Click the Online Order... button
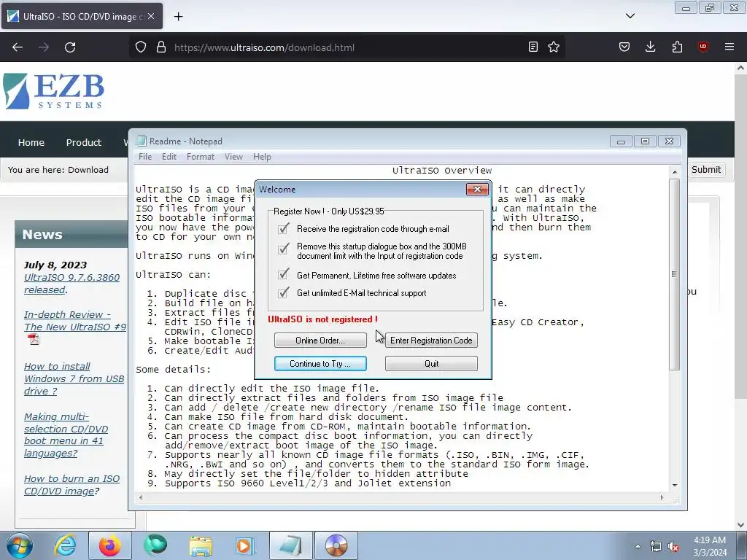The height and width of the screenshot is (560, 747). pos(320,340)
